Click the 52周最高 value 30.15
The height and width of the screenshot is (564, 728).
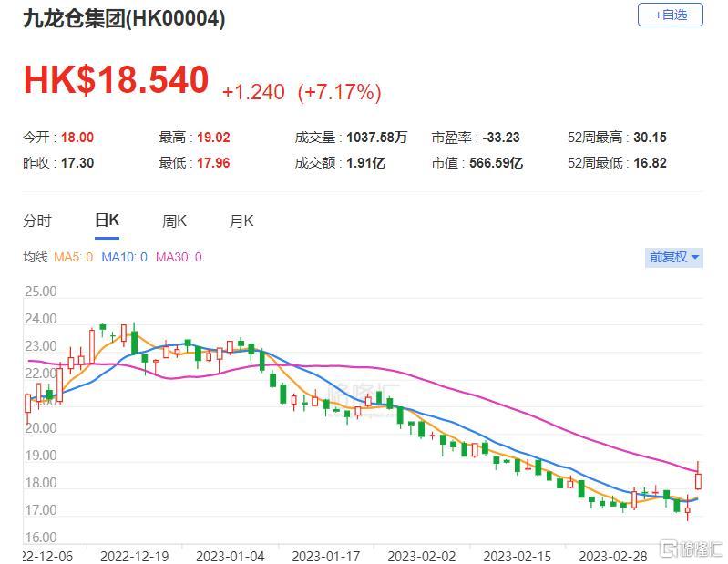(x=650, y=138)
